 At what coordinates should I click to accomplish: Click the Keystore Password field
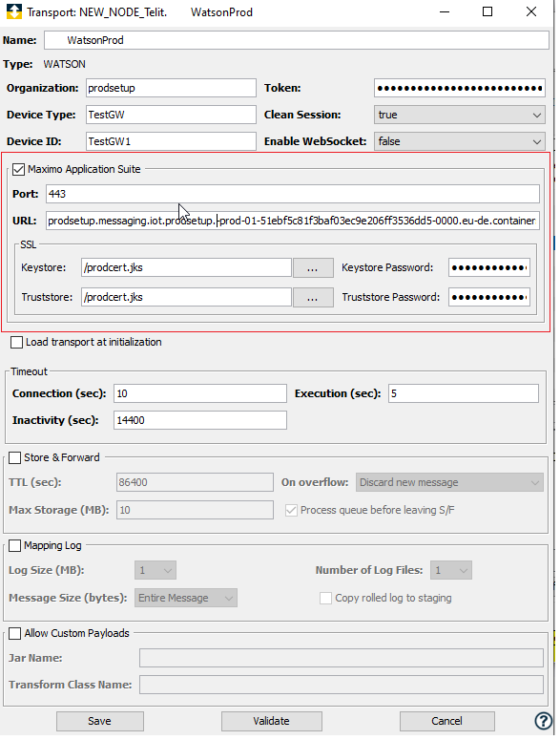(489, 267)
